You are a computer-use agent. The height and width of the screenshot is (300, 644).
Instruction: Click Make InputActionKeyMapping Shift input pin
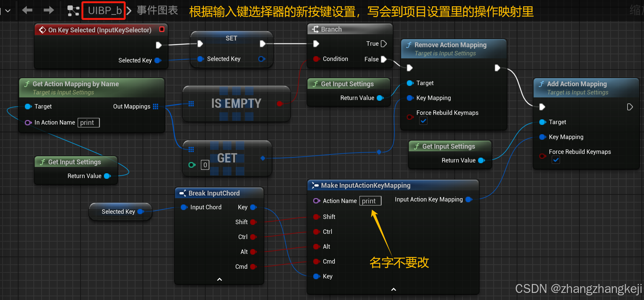click(316, 217)
